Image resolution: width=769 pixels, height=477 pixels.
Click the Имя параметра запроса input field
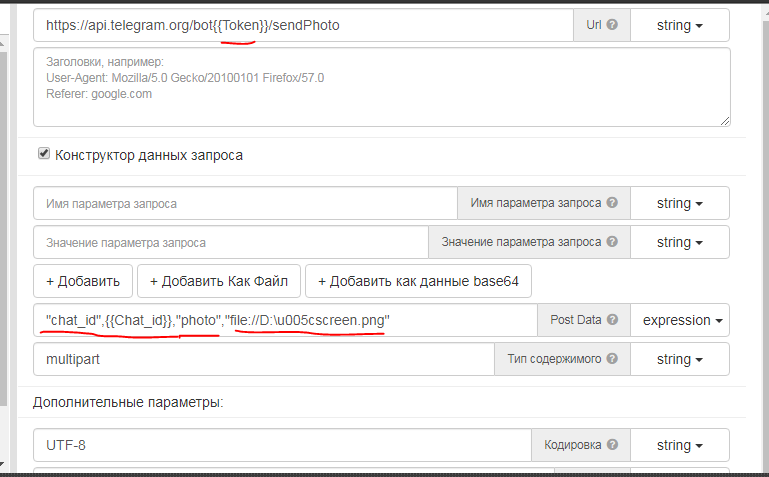coord(245,203)
